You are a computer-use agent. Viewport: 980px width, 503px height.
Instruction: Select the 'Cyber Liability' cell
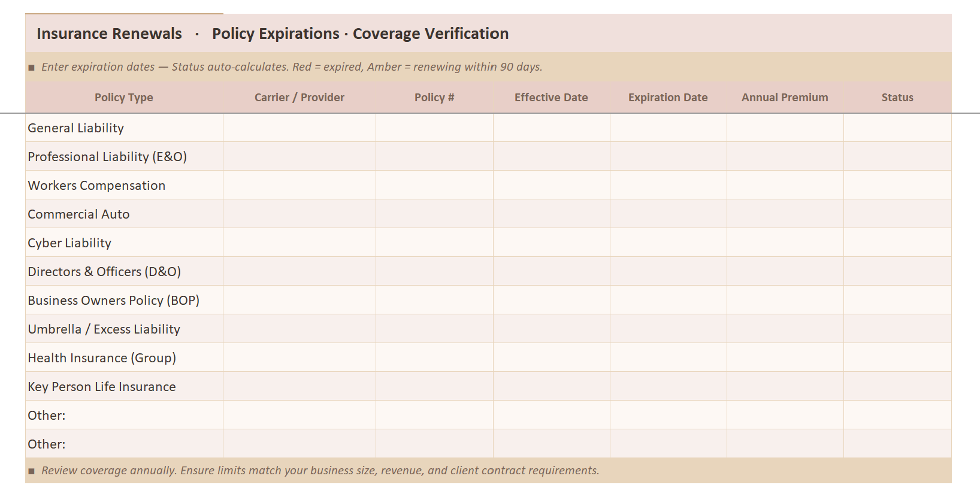pyautogui.click(x=124, y=243)
